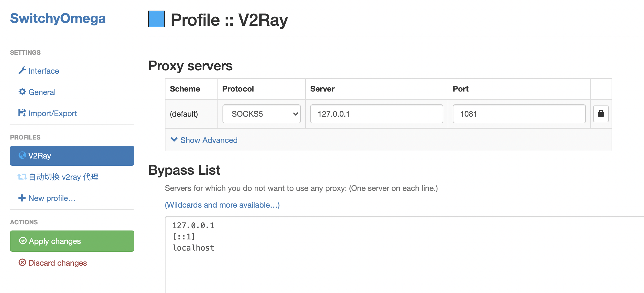This screenshot has height=293, width=644.
Task: Open the General settings page
Action: point(42,92)
